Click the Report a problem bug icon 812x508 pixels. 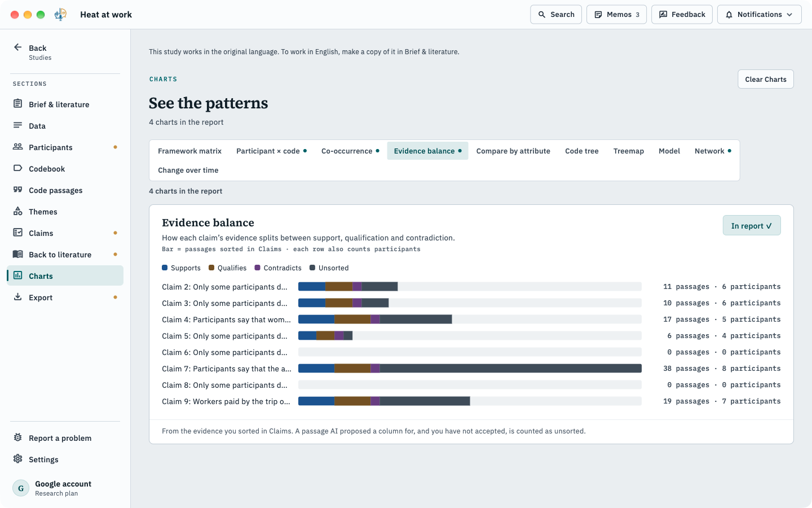pyautogui.click(x=17, y=437)
